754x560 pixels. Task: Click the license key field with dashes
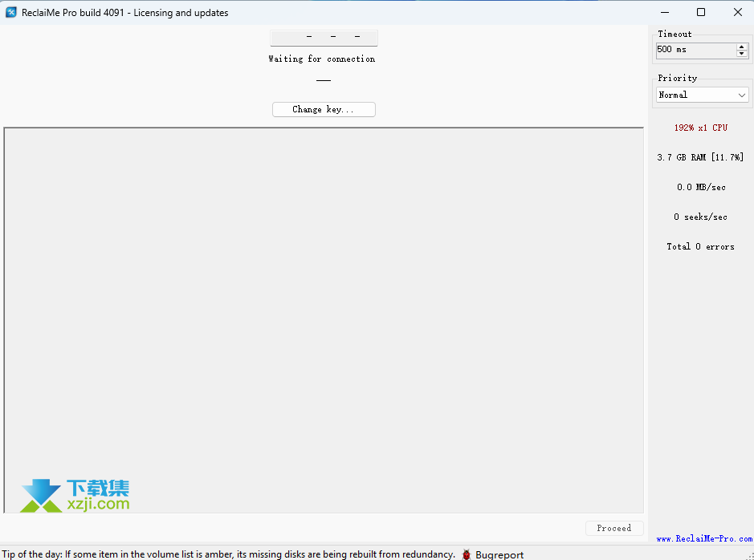324,38
